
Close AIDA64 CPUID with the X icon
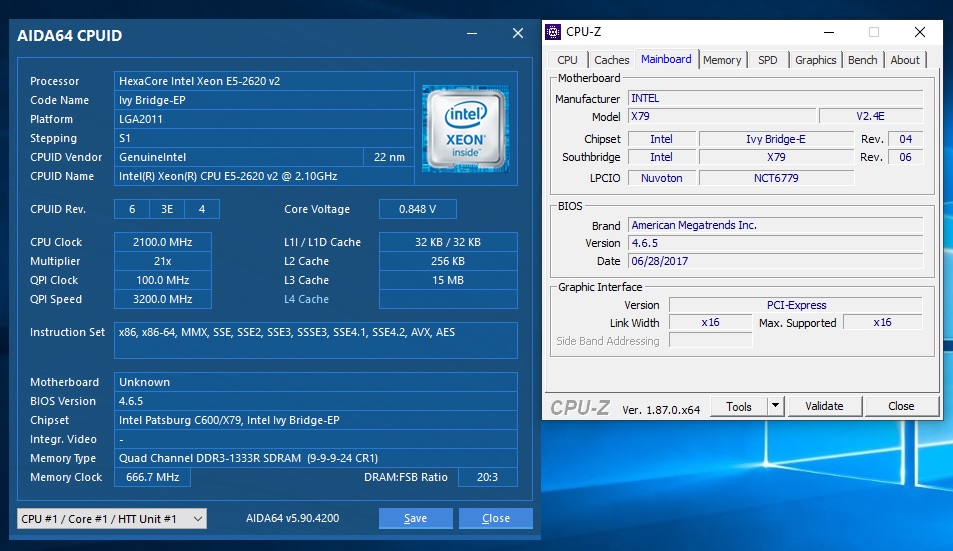click(518, 33)
